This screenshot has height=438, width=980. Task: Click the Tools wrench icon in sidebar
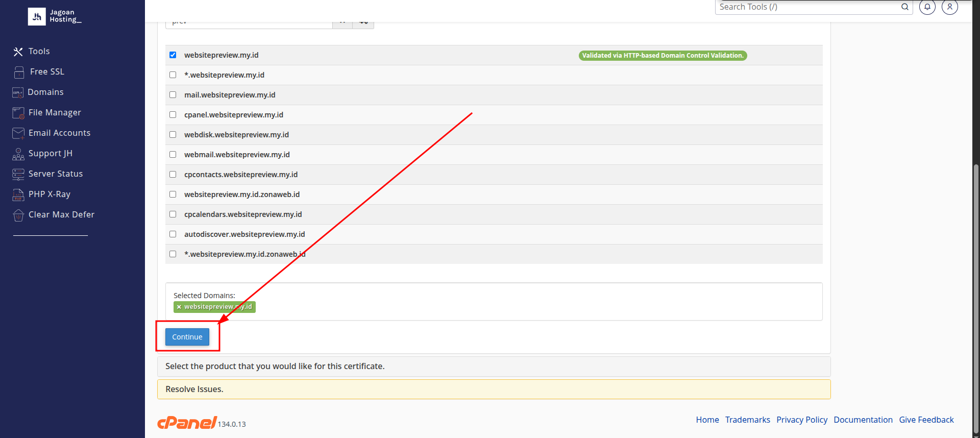(x=18, y=52)
